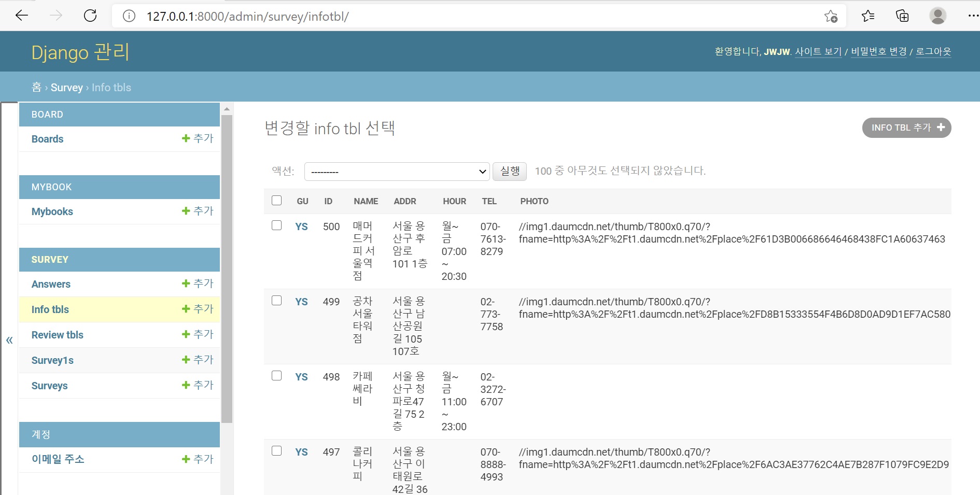
Task: Check the row with ID 499
Action: [x=277, y=301]
